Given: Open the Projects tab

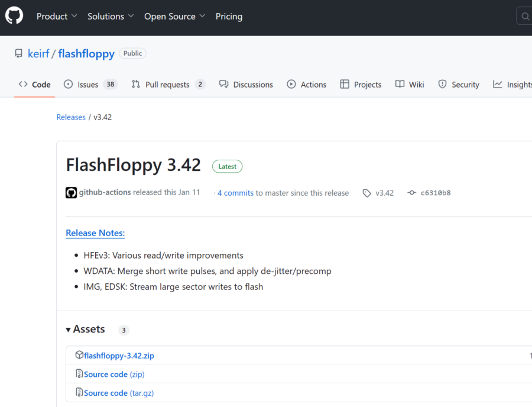Looking at the screenshot, I should [361, 85].
